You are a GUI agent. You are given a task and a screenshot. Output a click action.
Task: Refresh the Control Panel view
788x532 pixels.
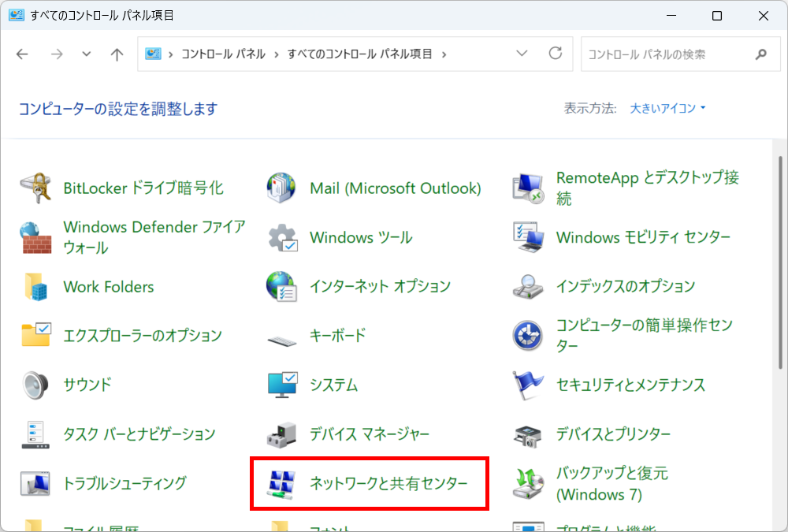[556, 54]
